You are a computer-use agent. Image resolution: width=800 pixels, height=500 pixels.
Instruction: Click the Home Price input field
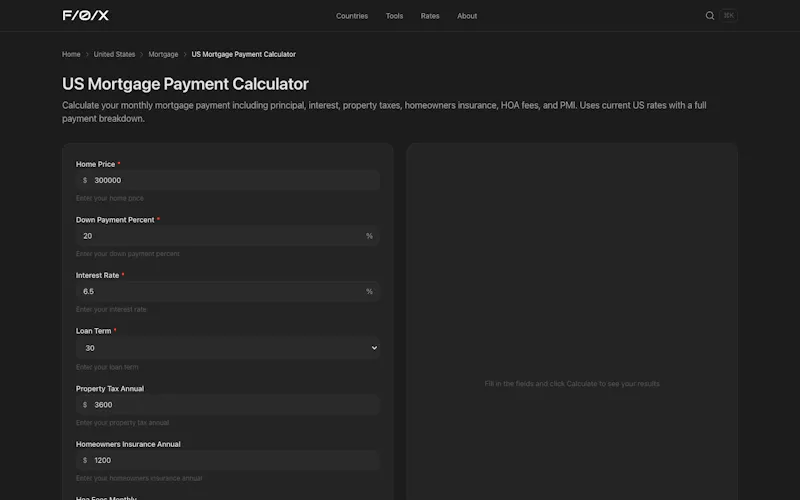228,180
